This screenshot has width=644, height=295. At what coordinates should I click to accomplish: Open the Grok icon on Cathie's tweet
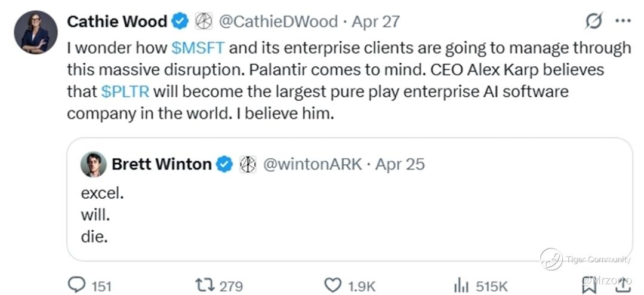click(594, 21)
